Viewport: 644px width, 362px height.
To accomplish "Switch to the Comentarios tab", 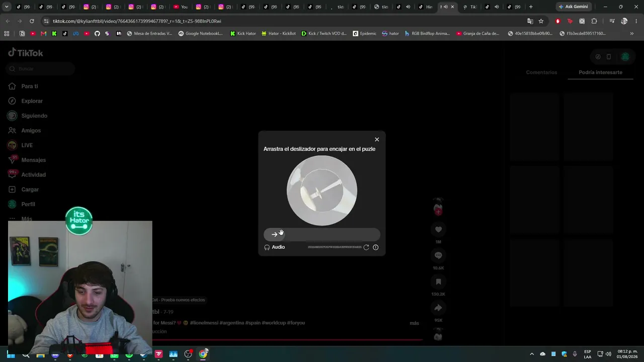I will pyautogui.click(x=541, y=72).
